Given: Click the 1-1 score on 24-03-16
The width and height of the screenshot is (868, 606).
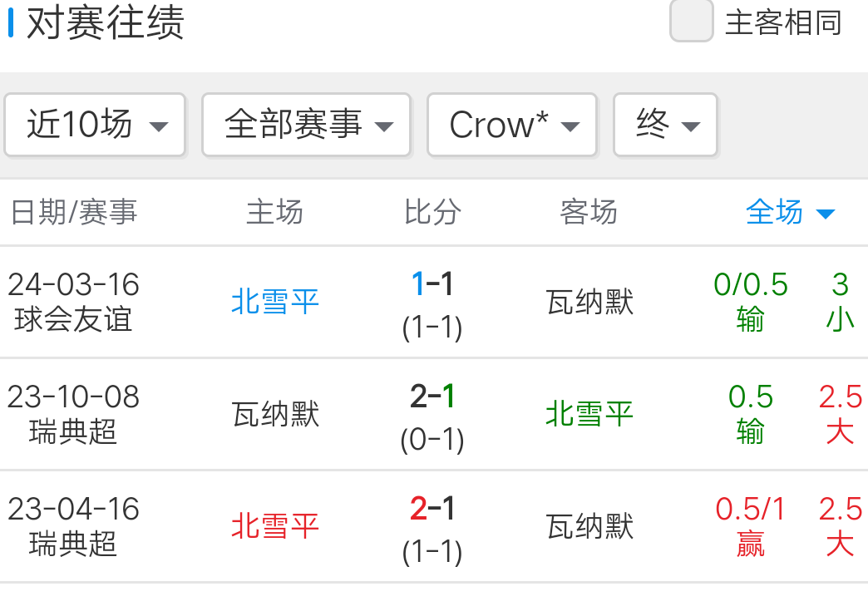Looking at the screenshot, I should tap(432, 285).
